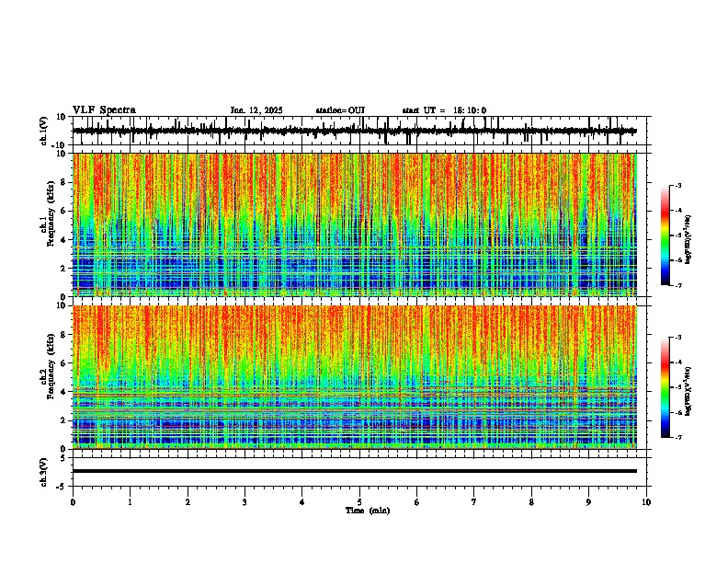Click the "ch.3(V)" axis label
This screenshot has height=563, width=728.
coord(43,472)
